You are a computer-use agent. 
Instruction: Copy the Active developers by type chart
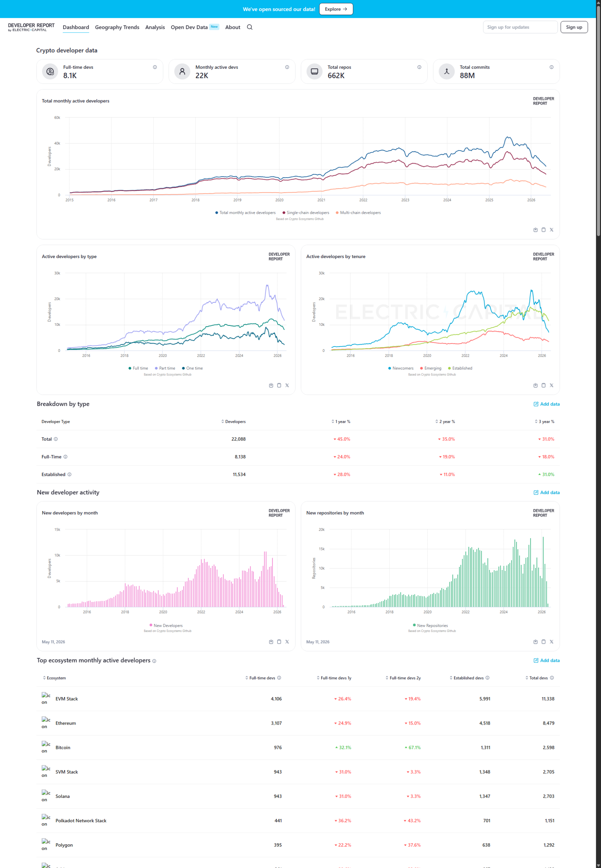pyautogui.click(x=279, y=385)
